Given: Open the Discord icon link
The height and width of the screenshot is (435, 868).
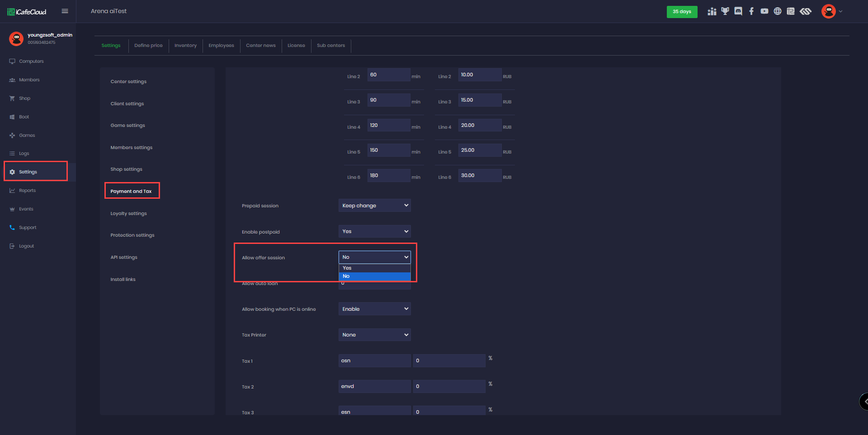Looking at the screenshot, I should tap(738, 11).
